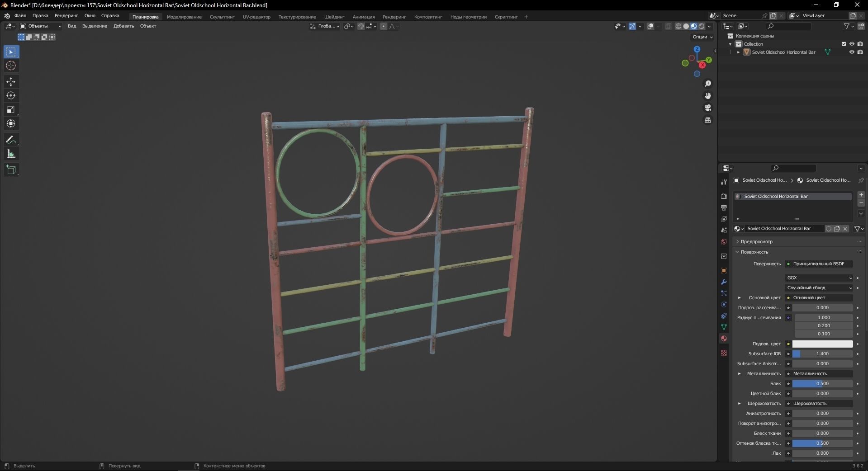The height and width of the screenshot is (471, 868).
Task: Open the Render properties tab
Action: point(724,196)
